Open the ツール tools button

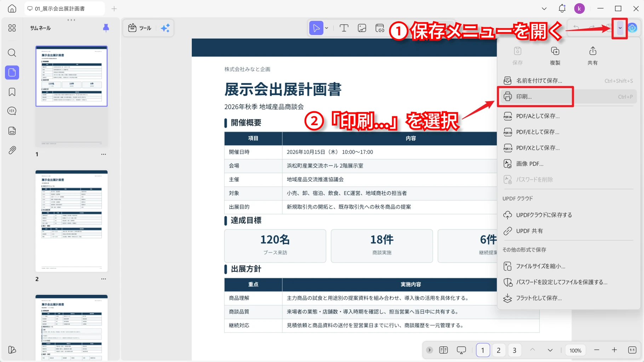pyautogui.click(x=140, y=28)
